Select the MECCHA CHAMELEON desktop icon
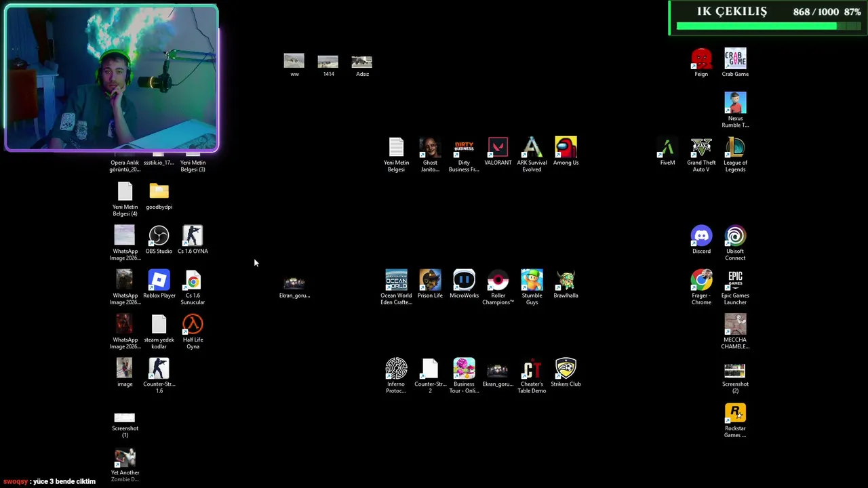868x488 pixels. 735,325
